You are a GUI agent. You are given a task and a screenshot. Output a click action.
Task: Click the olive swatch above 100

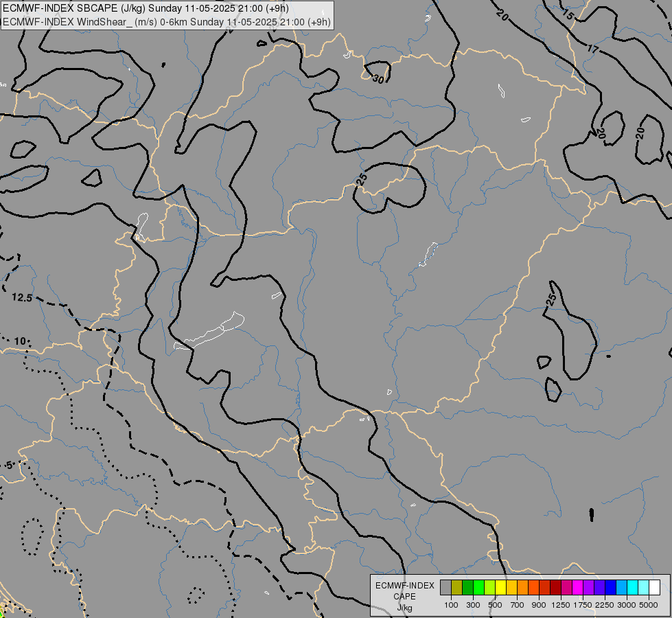457,587
